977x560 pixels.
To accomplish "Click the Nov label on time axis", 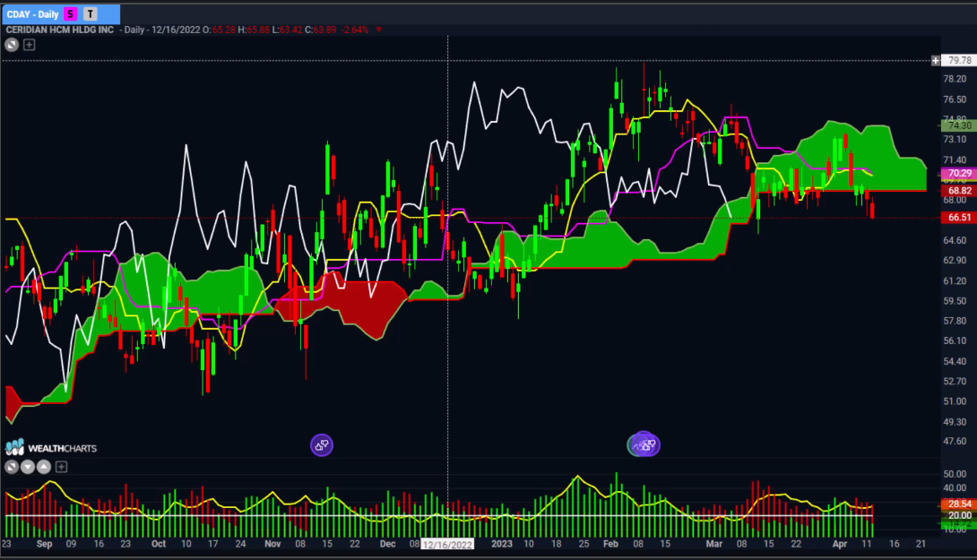I will tap(272, 544).
